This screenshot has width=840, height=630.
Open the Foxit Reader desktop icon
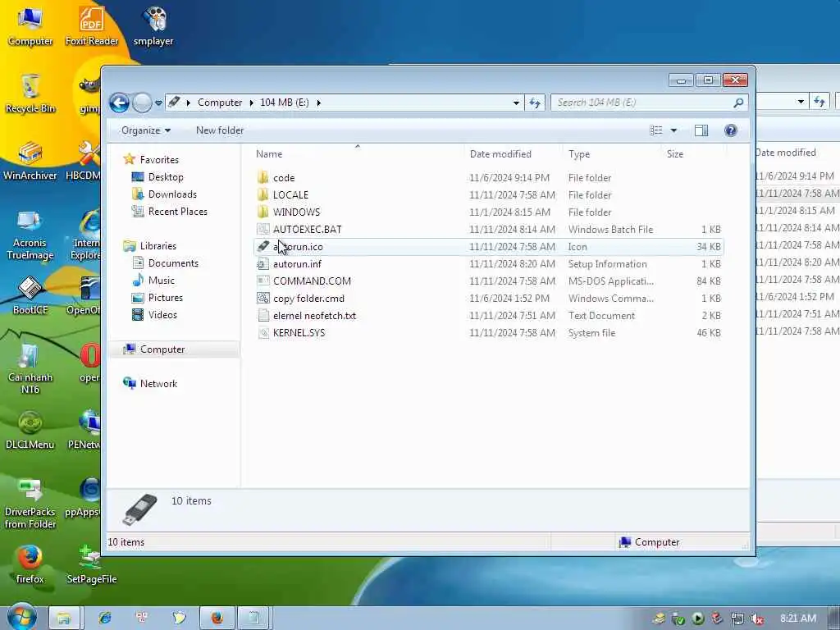pyautogui.click(x=92, y=27)
